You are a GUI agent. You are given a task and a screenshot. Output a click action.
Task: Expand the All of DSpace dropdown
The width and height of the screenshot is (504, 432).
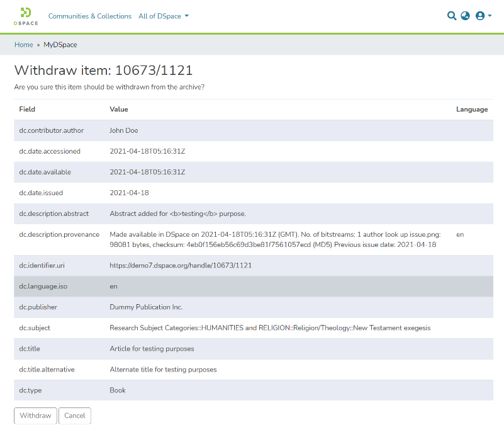pyautogui.click(x=164, y=16)
